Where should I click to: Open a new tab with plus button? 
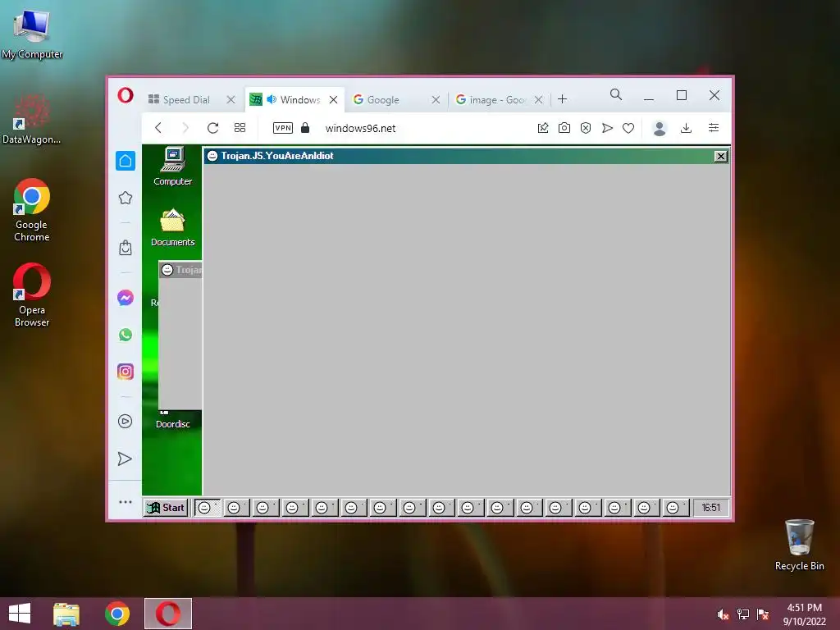(x=562, y=99)
